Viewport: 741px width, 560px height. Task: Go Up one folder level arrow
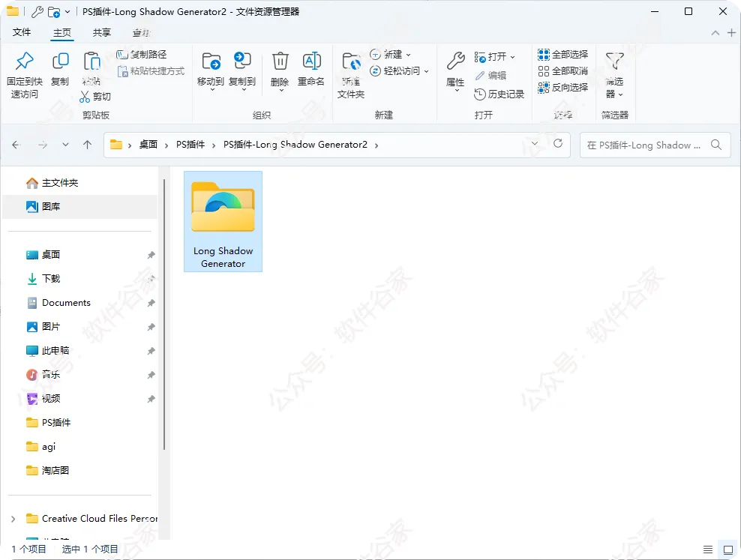click(88, 145)
